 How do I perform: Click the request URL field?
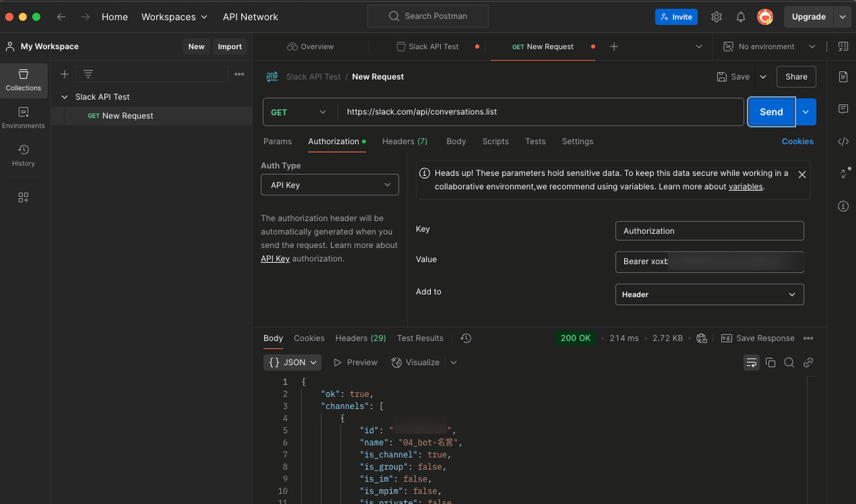pyautogui.click(x=540, y=112)
